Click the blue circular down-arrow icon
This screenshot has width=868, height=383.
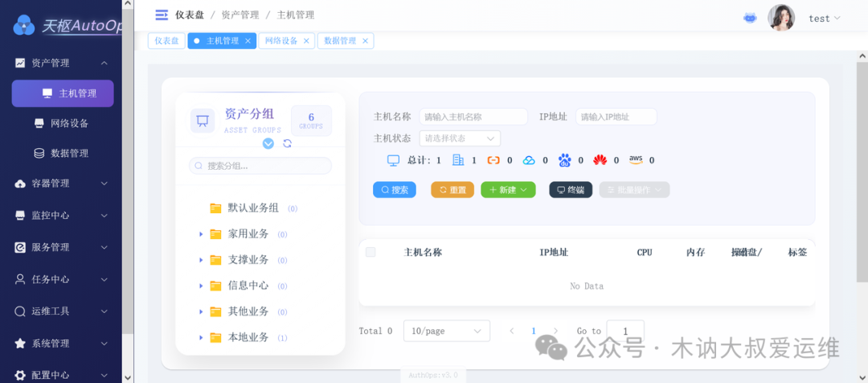coord(268,143)
